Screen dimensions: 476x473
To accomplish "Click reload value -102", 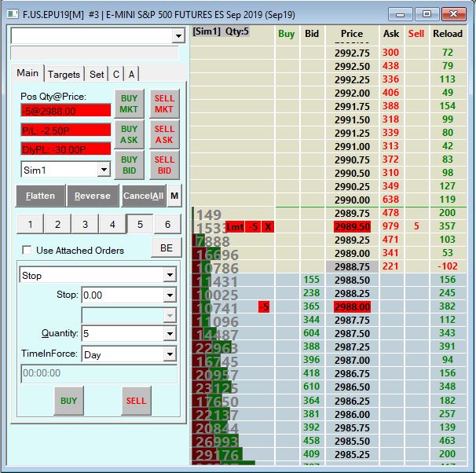I will click(x=448, y=266).
